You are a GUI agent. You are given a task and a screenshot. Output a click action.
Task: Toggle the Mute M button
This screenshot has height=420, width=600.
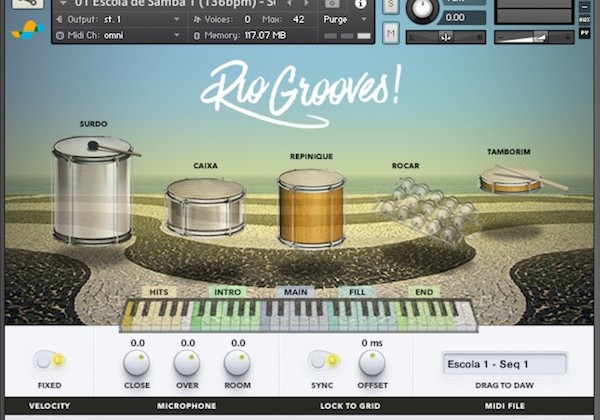tap(391, 33)
